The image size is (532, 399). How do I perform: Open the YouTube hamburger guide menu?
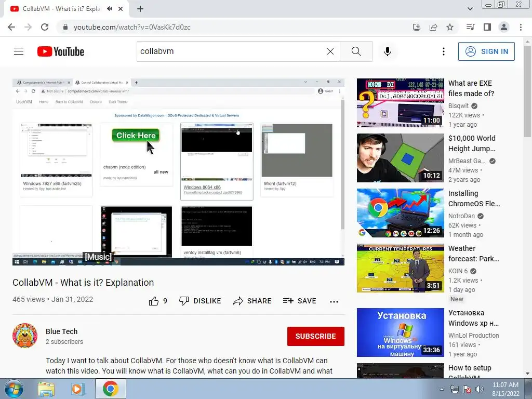coord(19,51)
